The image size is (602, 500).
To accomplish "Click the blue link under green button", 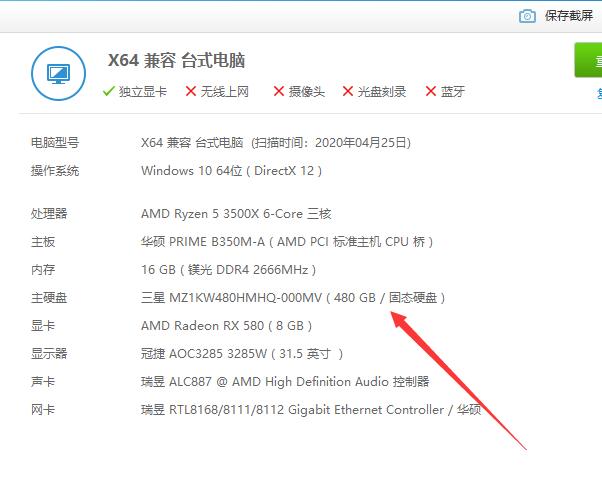I will coord(599,93).
